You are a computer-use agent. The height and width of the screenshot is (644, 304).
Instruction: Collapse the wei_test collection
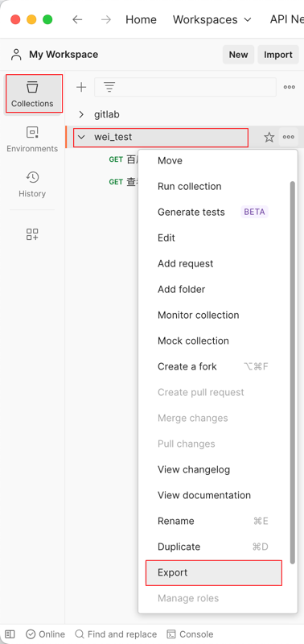point(81,137)
